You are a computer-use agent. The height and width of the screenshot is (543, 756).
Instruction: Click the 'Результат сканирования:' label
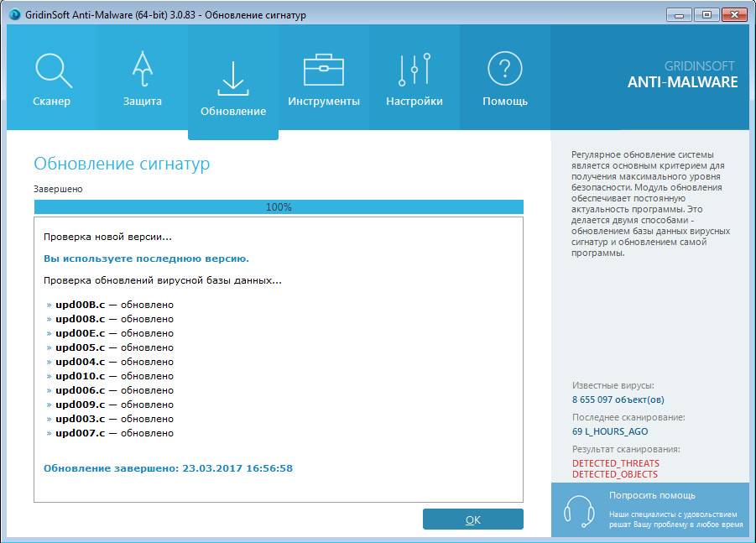[x=626, y=449]
